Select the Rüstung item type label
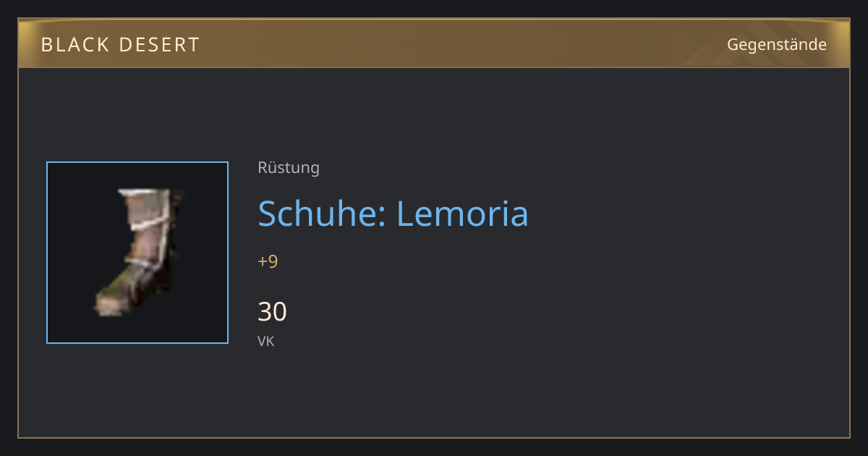The image size is (868, 456). 289,168
